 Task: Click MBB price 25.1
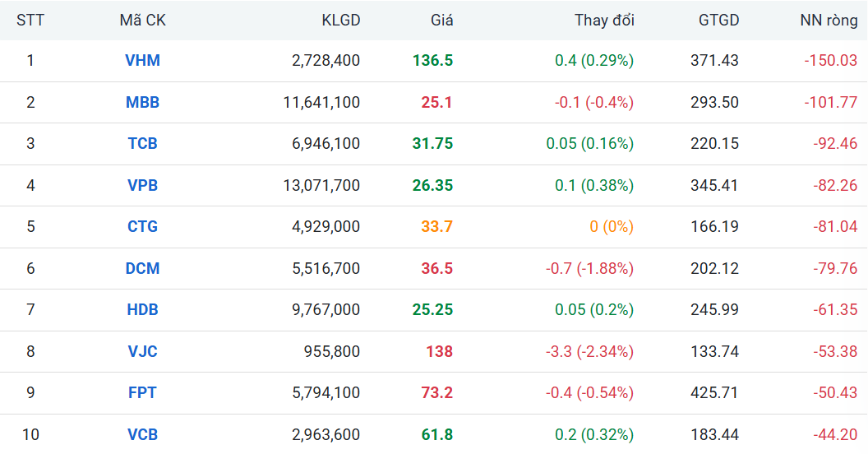click(436, 103)
